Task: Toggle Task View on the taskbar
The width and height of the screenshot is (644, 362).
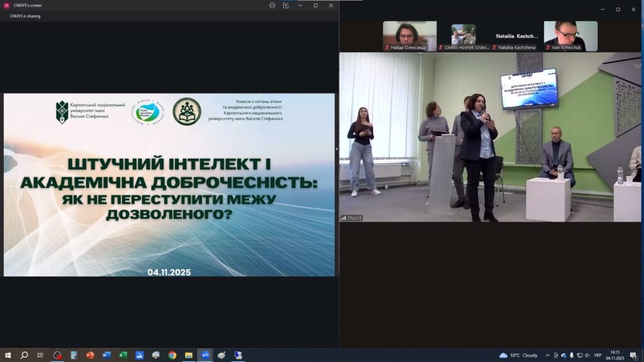Action: point(40,355)
